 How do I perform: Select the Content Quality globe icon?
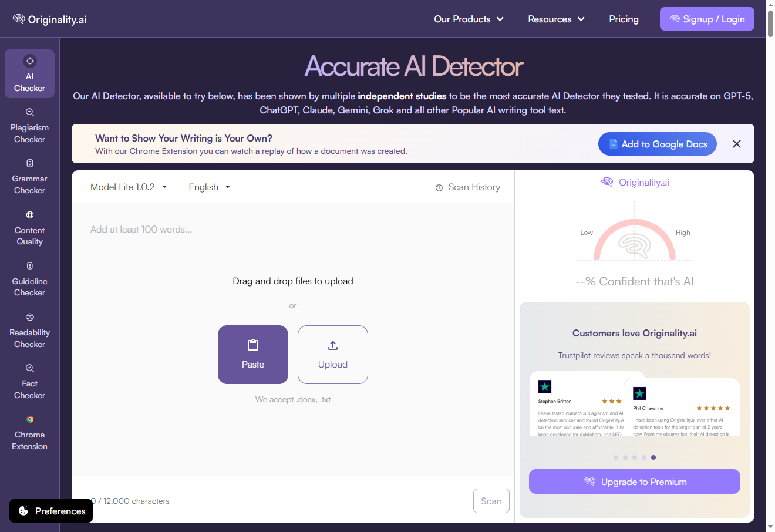29,215
